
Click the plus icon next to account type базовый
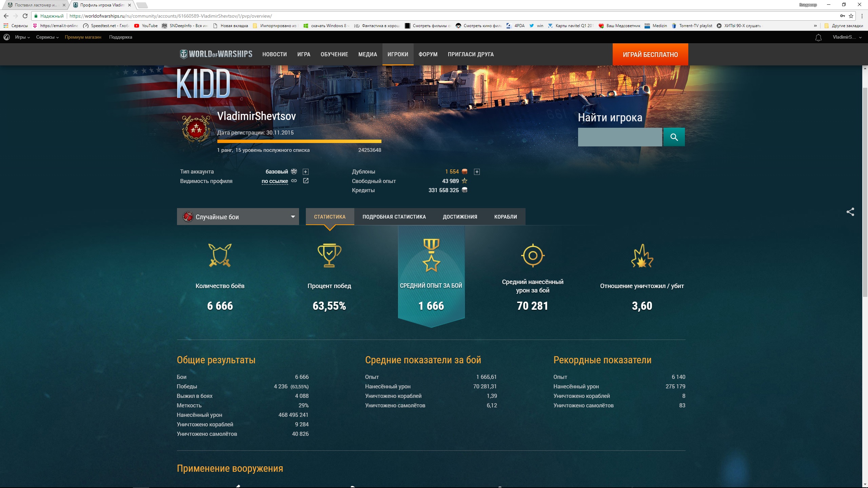(305, 172)
